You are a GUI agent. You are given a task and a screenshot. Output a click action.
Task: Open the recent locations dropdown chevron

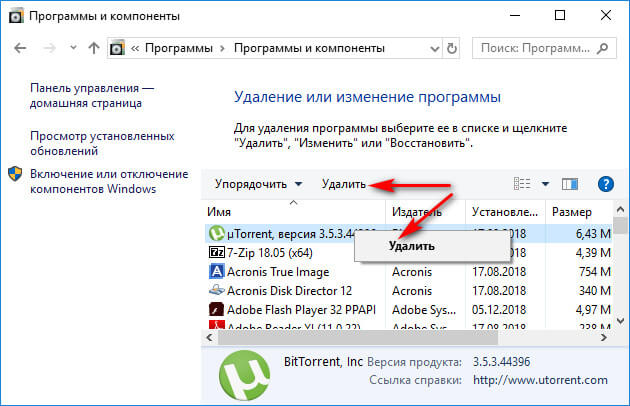[73, 48]
